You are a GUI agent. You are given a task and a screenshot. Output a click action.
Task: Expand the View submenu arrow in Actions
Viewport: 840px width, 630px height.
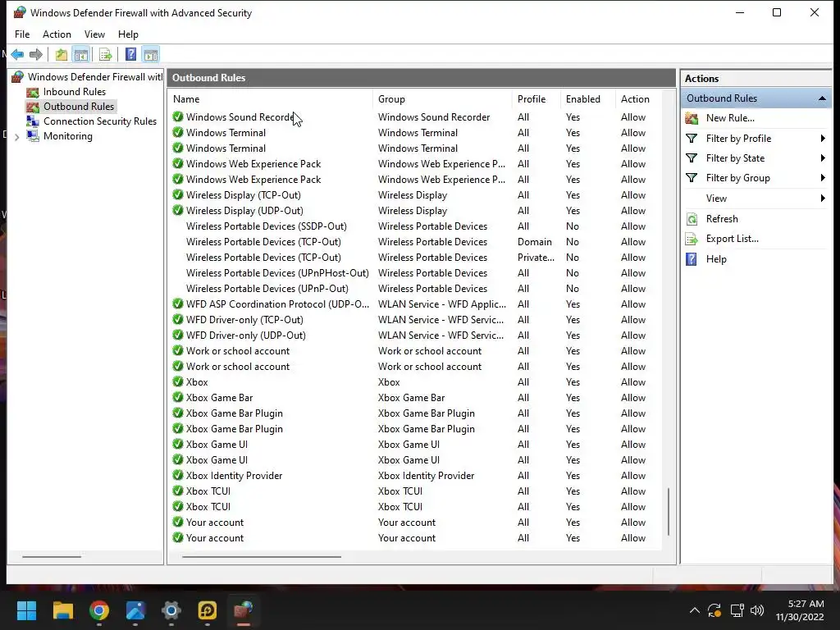(822, 199)
